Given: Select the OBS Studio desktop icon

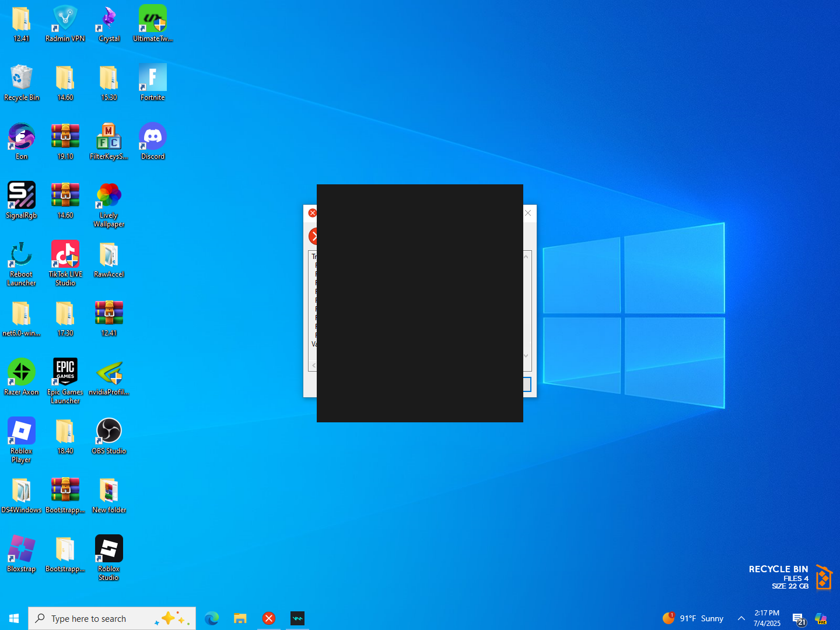Looking at the screenshot, I should [x=108, y=433].
